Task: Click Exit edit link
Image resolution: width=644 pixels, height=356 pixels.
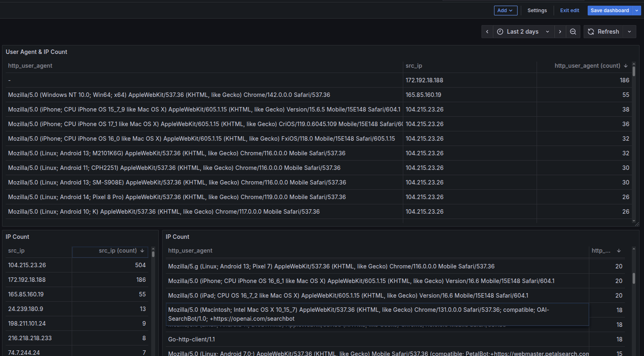Action: tap(569, 11)
